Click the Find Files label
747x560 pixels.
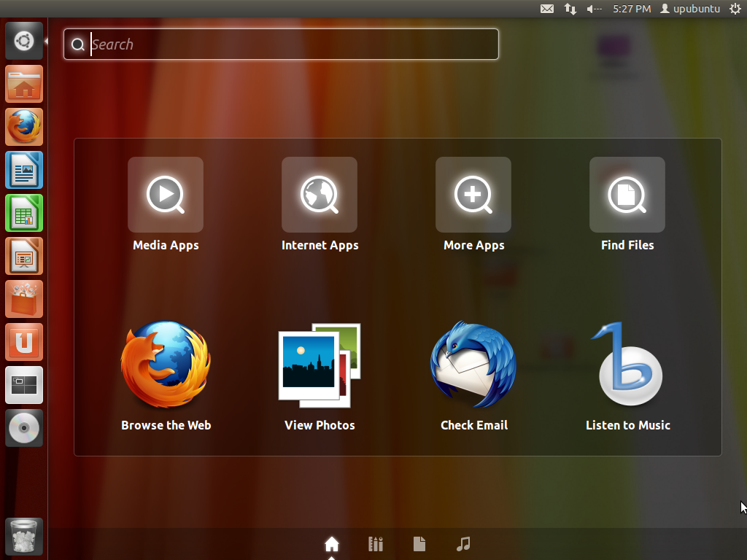tap(627, 245)
